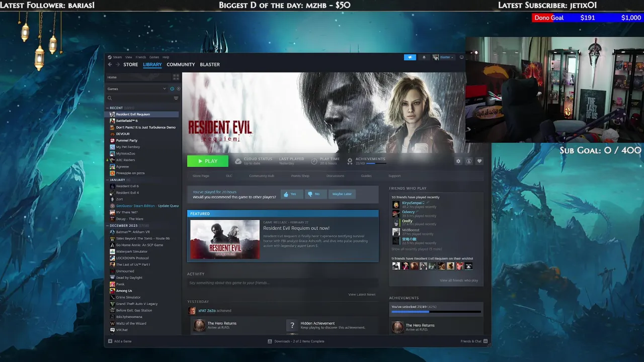
Task: Open Odeezy's friend entry
Action: (436, 214)
